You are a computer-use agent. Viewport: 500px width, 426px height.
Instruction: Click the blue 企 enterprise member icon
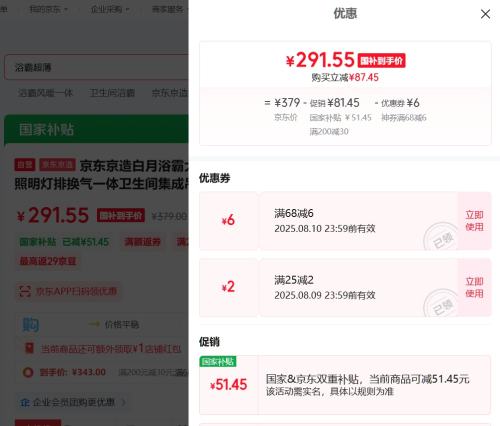tap(25, 402)
